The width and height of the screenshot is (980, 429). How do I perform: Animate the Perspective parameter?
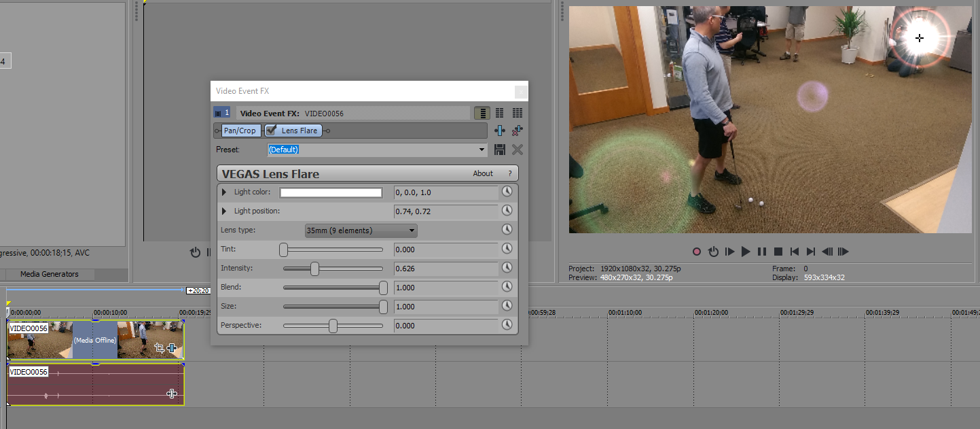click(x=507, y=325)
